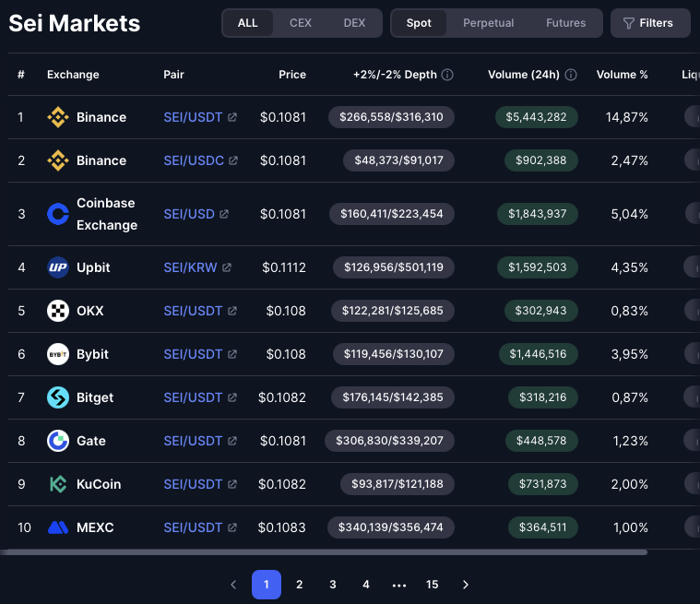700x604 pixels.
Task: Click the Bybit logo icon
Action: click(x=58, y=354)
